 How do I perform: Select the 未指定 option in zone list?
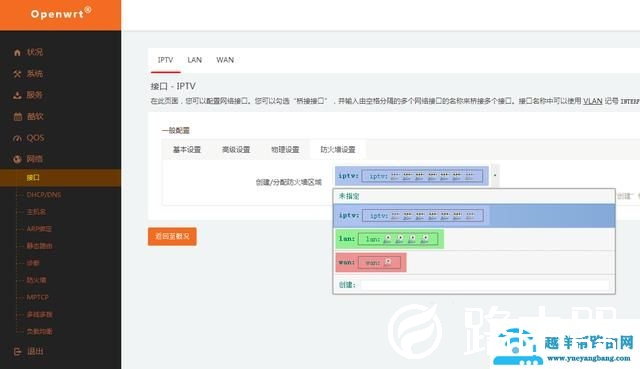(474, 196)
